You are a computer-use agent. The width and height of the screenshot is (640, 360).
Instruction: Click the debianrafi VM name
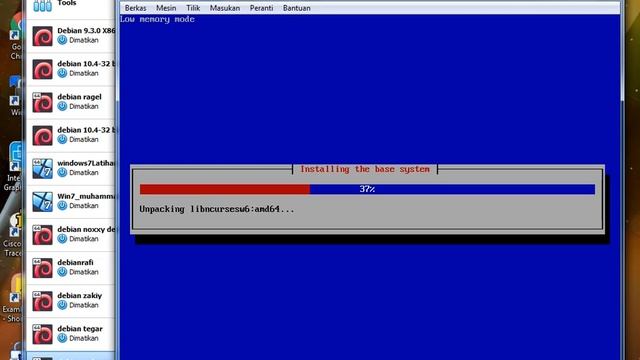point(75,262)
